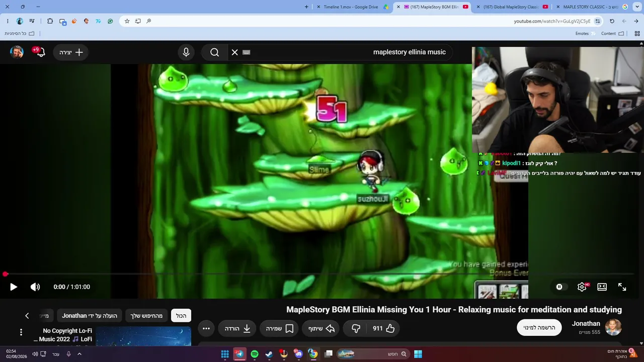Image resolution: width=644 pixels, height=362 pixels.
Task: Show more filter chips with the arrow
Action: click(27, 316)
